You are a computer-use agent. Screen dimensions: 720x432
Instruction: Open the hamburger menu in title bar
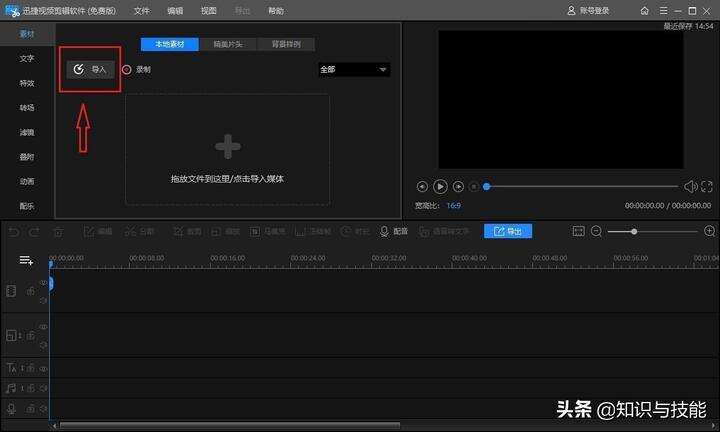pyautogui.click(x=663, y=10)
